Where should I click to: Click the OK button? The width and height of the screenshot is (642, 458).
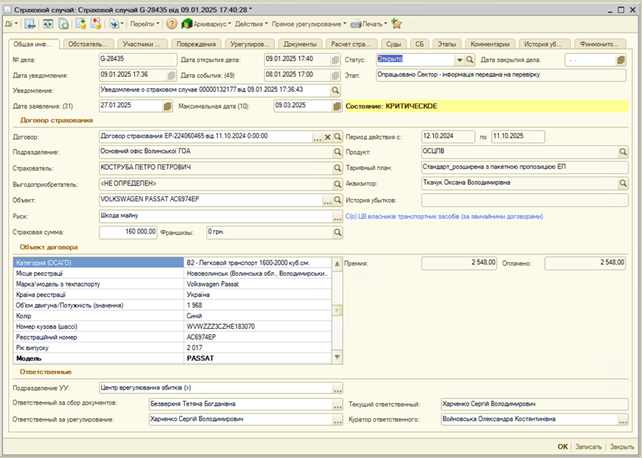tap(563, 447)
